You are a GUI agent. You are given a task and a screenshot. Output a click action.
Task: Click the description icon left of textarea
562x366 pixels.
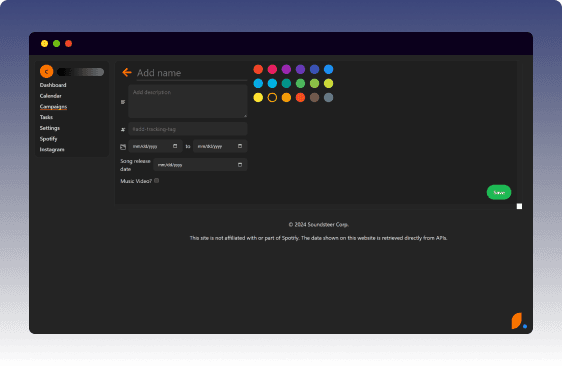[123, 102]
